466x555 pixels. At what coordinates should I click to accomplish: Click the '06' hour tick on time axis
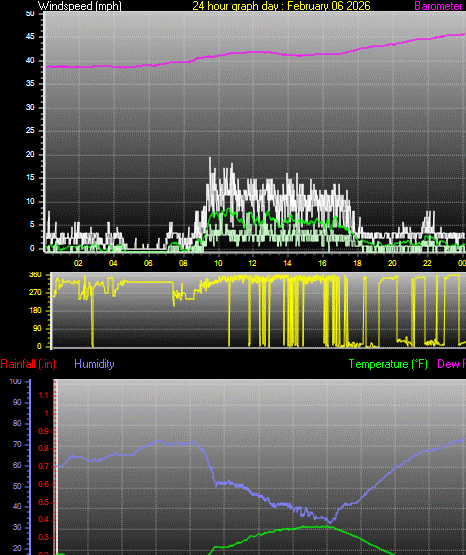point(148,263)
